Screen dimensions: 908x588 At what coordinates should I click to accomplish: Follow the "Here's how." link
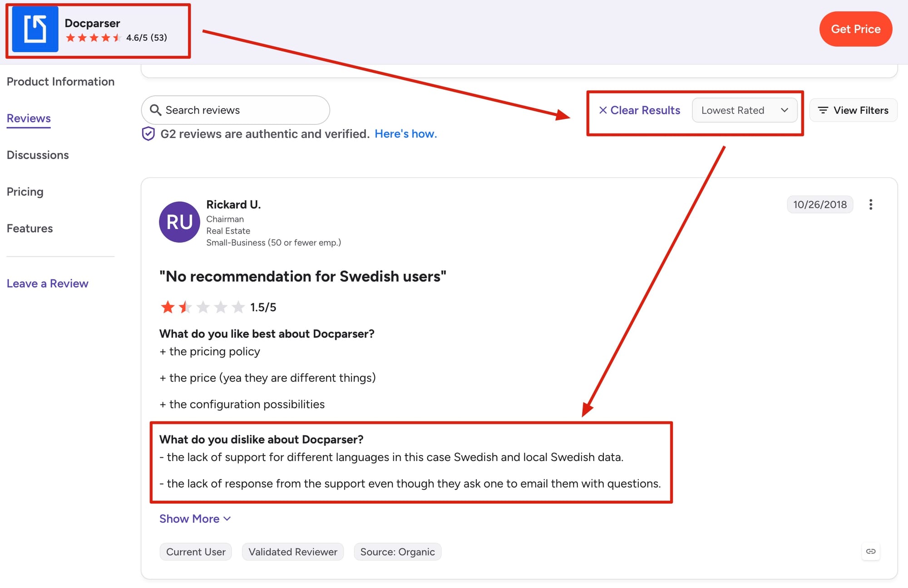tap(405, 134)
